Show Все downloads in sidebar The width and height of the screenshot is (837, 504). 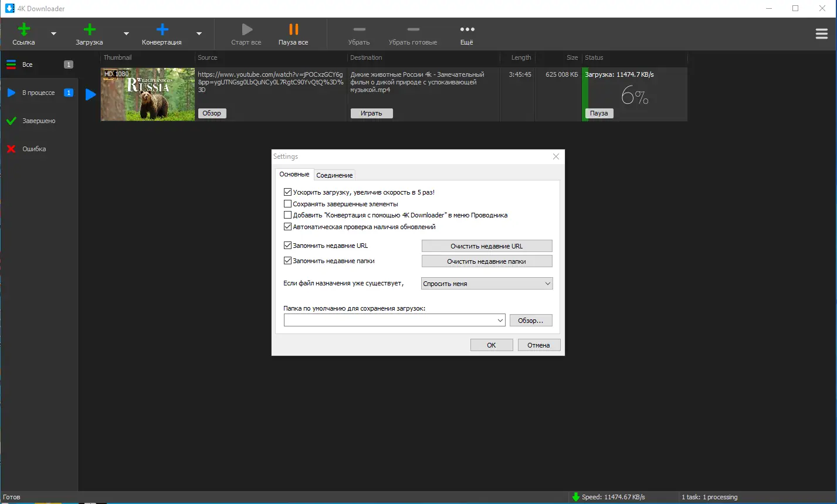39,64
